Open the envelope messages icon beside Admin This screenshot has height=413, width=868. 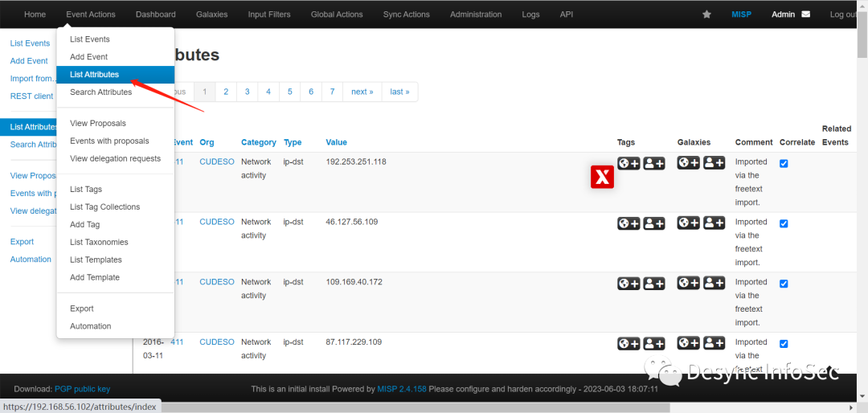tap(806, 14)
